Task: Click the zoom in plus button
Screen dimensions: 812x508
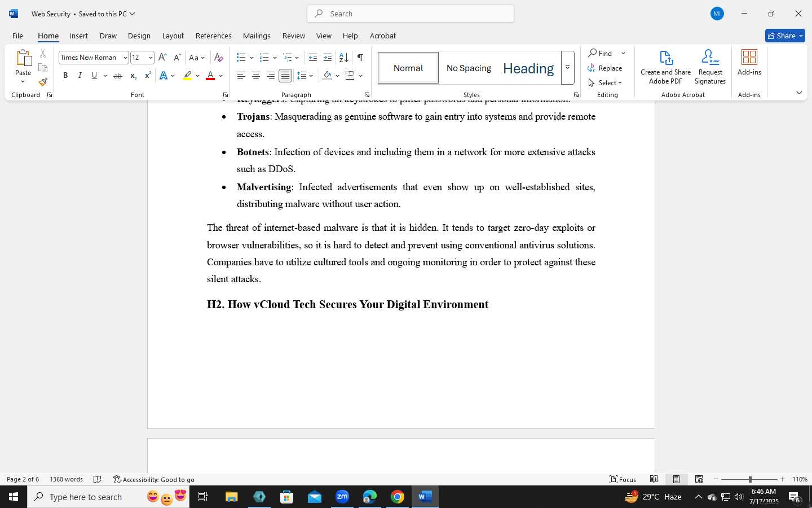Action: 783,479
